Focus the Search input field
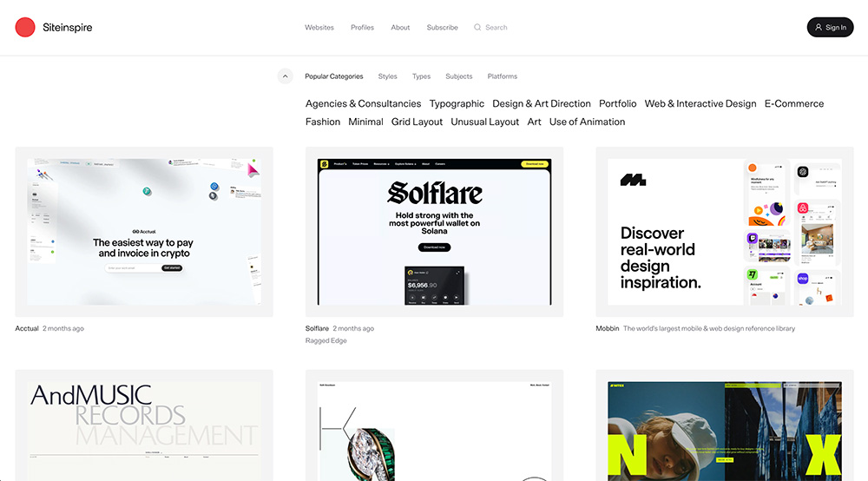 coord(496,27)
